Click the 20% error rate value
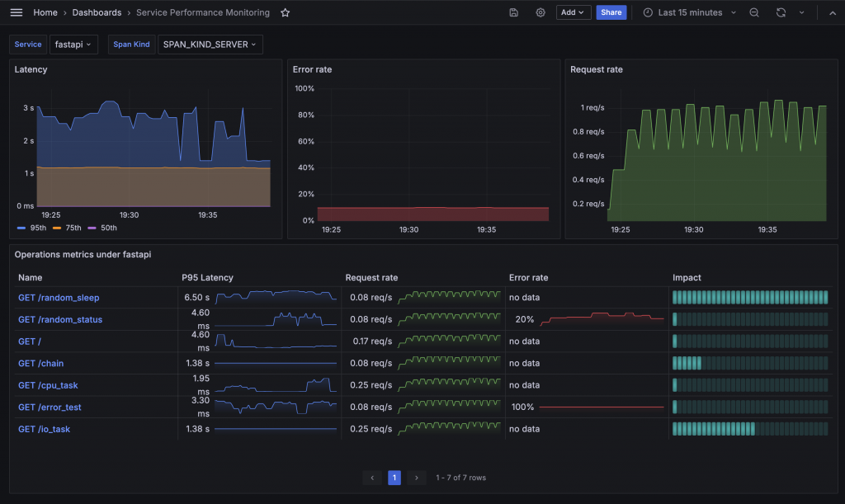Viewport: 845px width, 504px height. tap(524, 319)
